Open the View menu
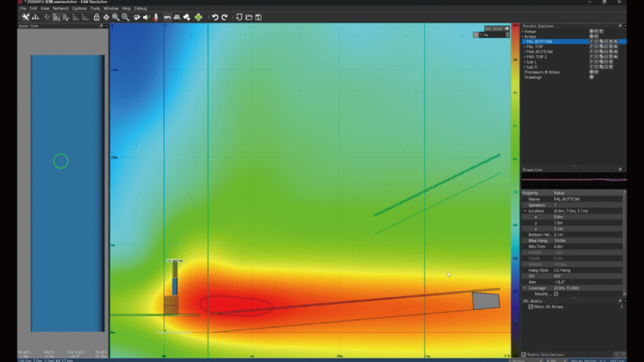The width and height of the screenshot is (644, 362). pyautogui.click(x=45, y=8)
